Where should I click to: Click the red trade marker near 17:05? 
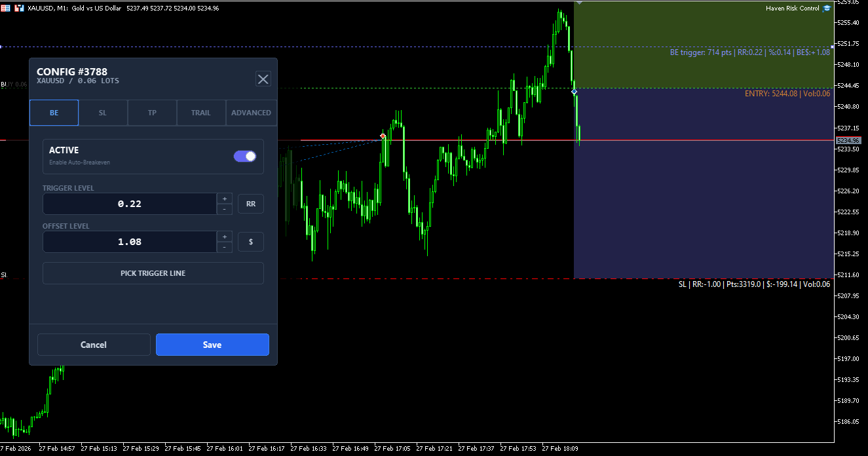pyautogui.click(x=383, y=136)
